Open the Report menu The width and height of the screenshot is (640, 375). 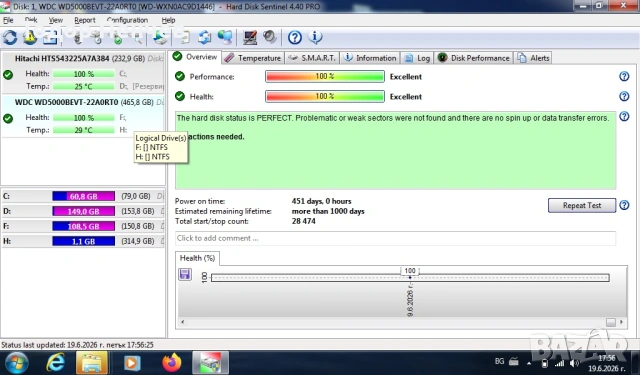click(85, 20)
